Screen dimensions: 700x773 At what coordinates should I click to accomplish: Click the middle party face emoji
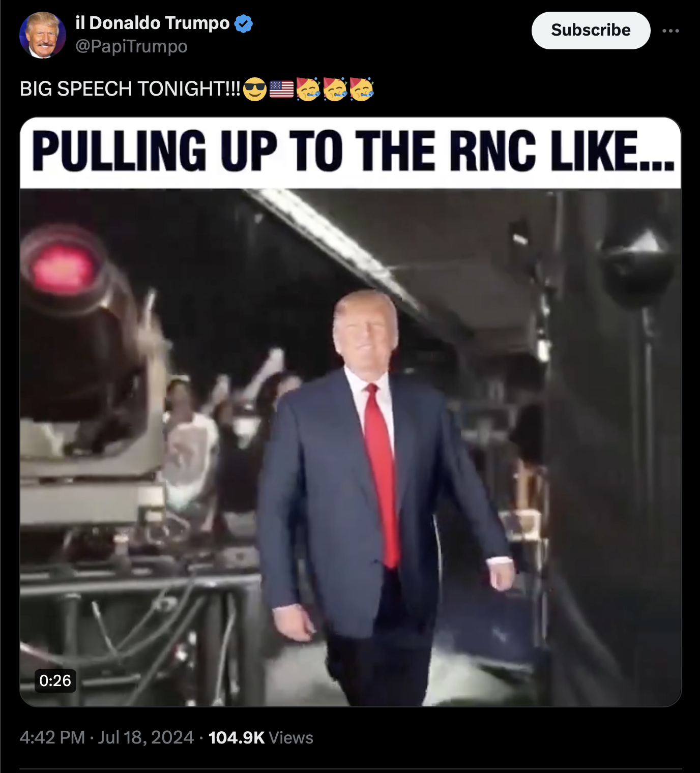pyautogui.click(x=335, y=89)
